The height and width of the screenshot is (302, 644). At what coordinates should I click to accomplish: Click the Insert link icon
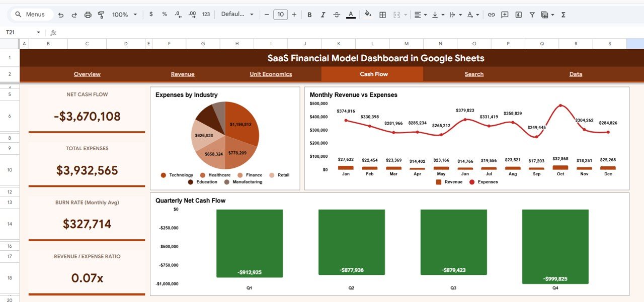pyautogui.click(x=492, y=14)
